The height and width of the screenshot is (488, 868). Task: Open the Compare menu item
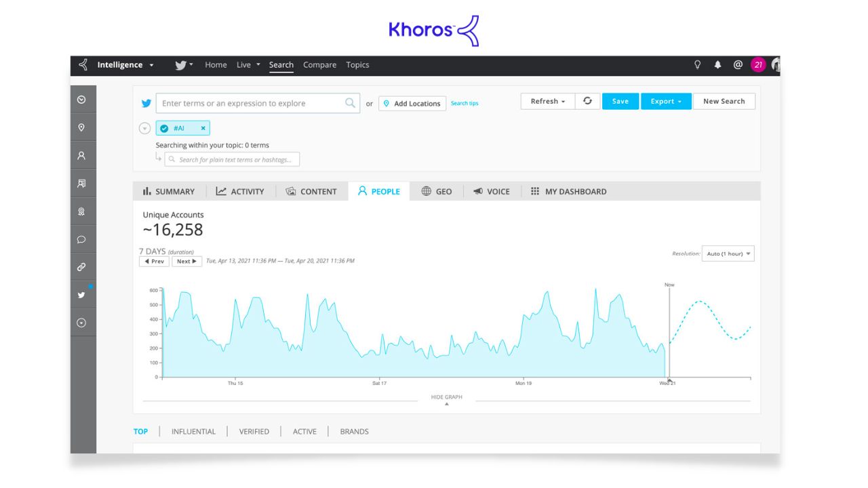coord(319,65)
